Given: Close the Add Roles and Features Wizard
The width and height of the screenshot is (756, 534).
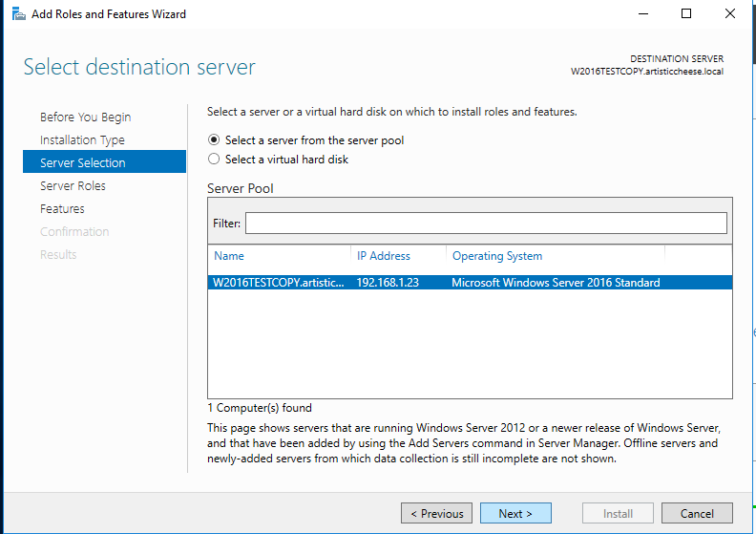Looking at the screenshot, I should (730, 14).
